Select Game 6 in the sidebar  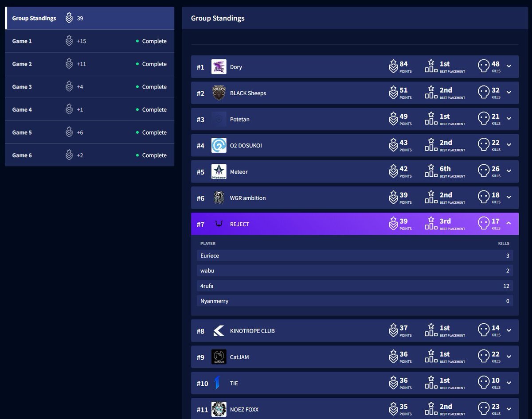point(90,155)
